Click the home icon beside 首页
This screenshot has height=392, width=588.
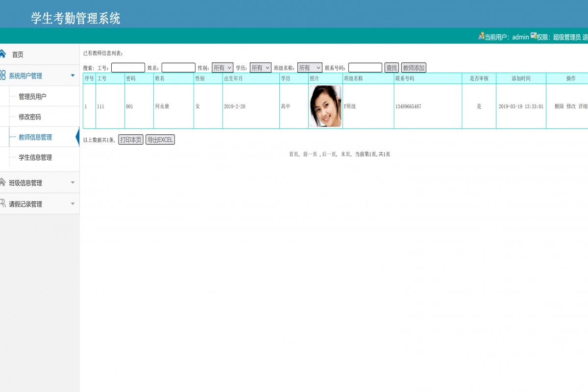2,54
